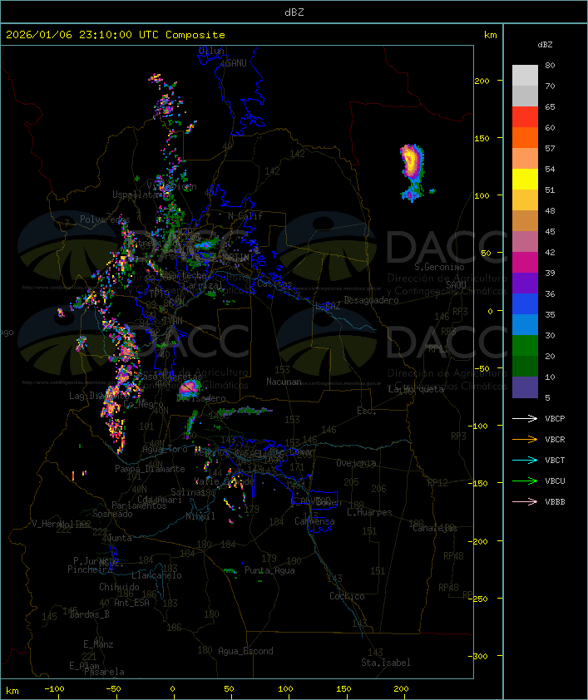Click the 'Cochico' map label
The image size is (588, 700).
click(x=347, y=596)
